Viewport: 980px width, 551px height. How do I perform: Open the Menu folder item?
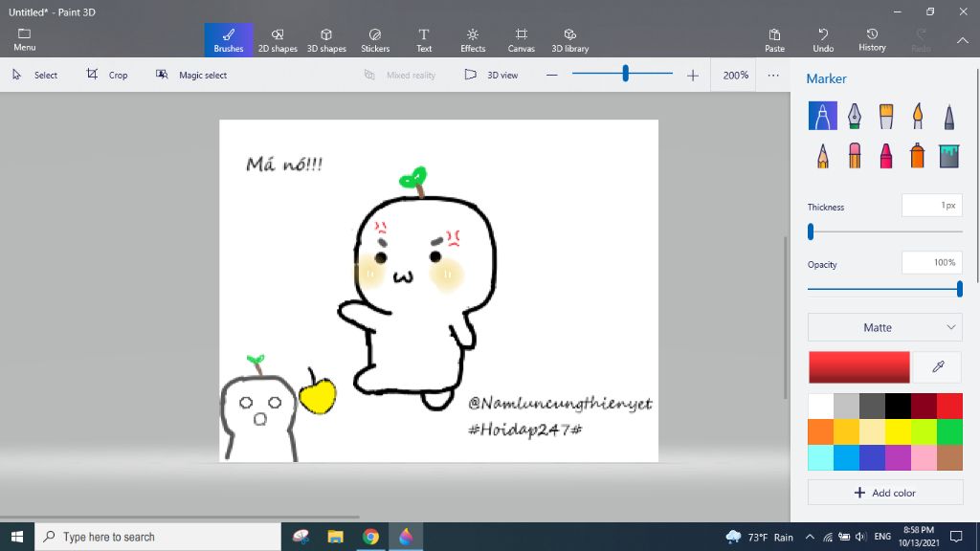tap(25, 39)
